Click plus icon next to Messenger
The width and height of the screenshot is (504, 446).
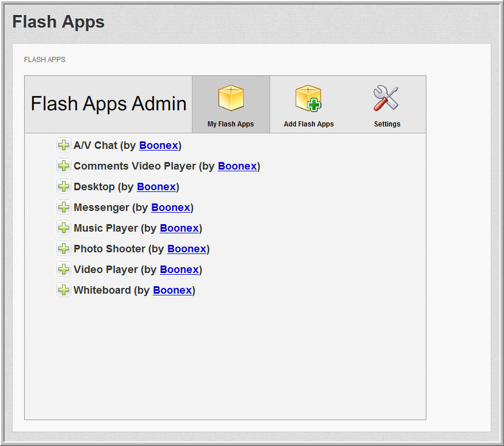pyautogui.click(x=63, y=207)
